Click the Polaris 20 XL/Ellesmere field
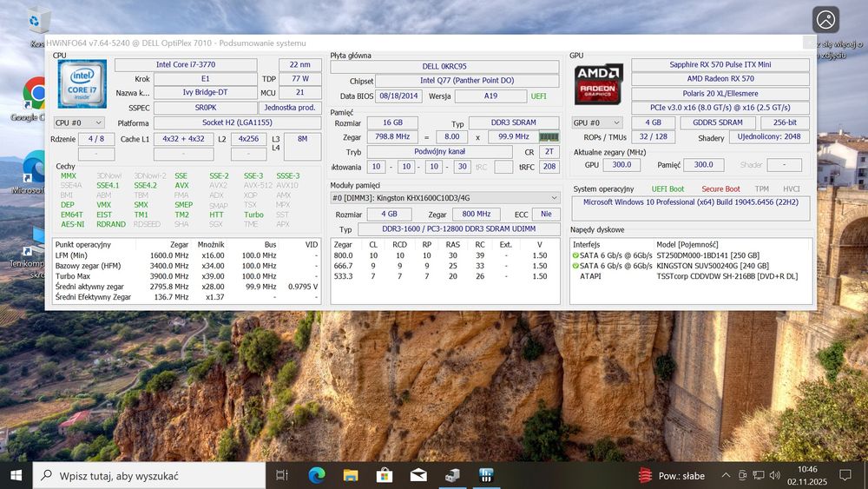Viewport: 868px width, 489px height. (x=720, y=94)
